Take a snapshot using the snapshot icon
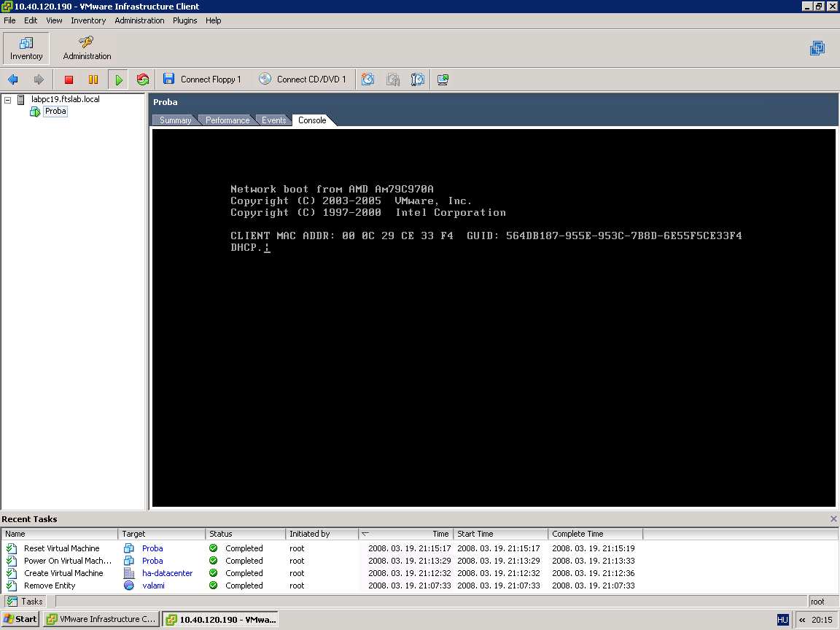 coord(367,79)
